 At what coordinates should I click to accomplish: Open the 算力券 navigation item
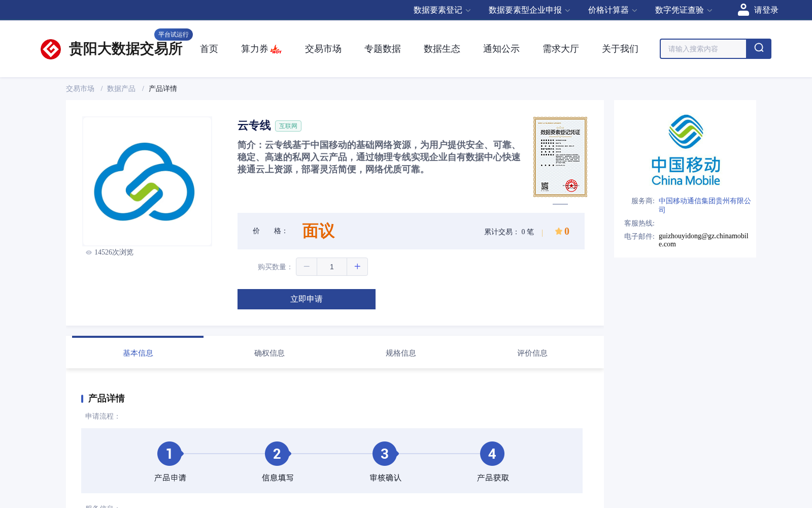click(255, 49)
